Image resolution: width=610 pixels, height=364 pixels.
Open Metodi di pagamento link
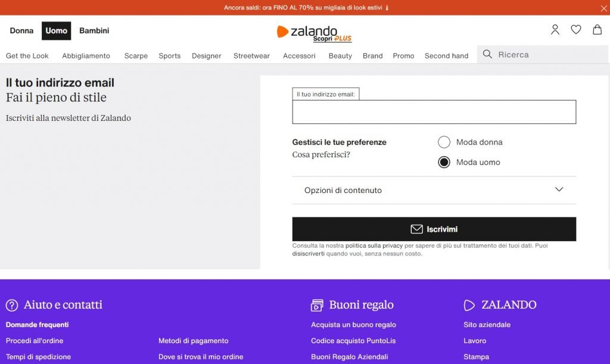[194, 341]
